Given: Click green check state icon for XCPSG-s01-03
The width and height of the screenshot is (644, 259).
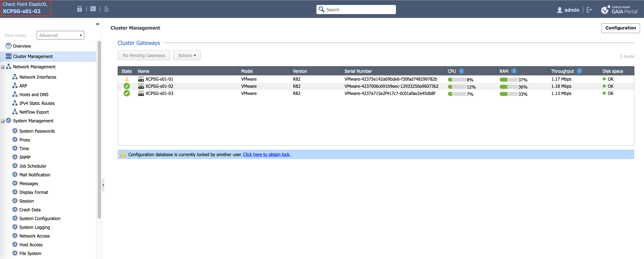Looking at the screenshot, I should (127, 93).
